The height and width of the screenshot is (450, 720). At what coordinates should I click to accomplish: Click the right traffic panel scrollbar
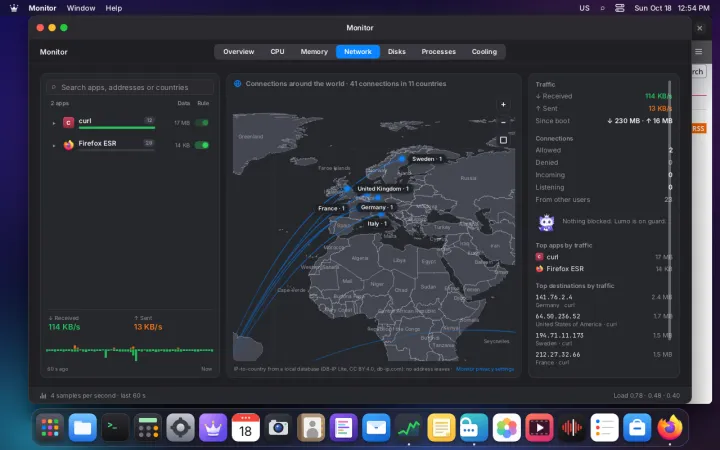[x=669, y=211]
